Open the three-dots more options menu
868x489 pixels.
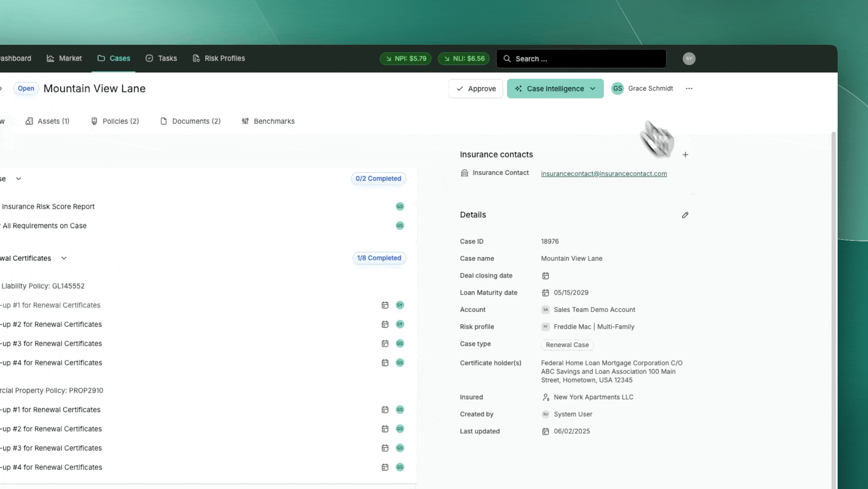click(x=689, y=89)
